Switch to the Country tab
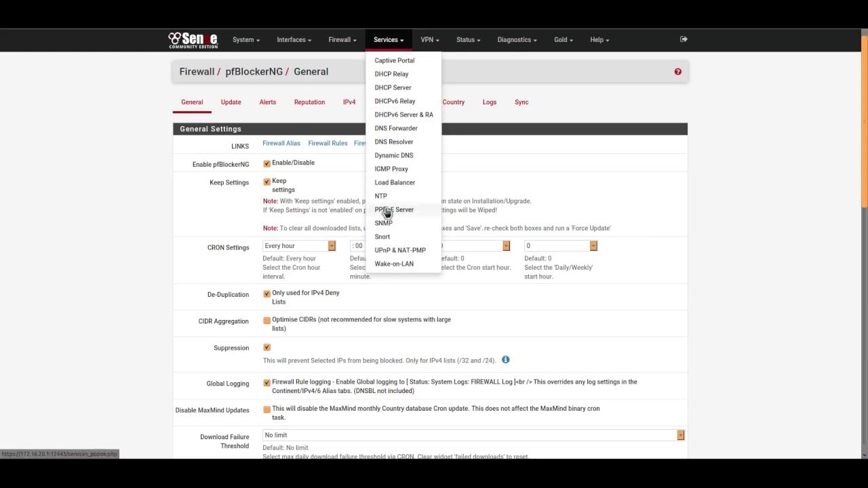The height and width of the screenshot is (488, 868). (454, 102)
